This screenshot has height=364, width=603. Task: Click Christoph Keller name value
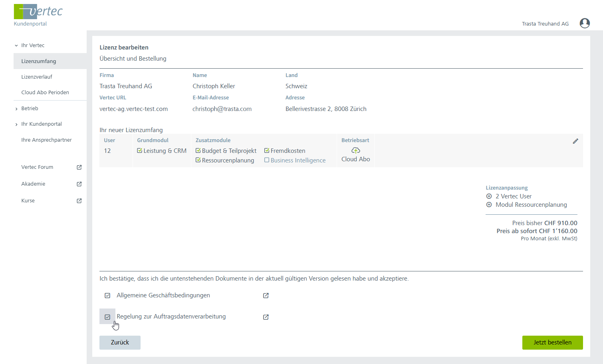[x=214, y=86]
